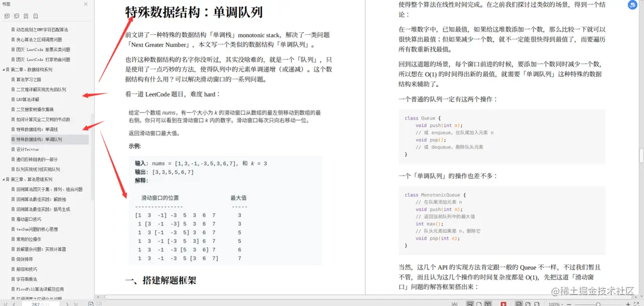
Task: Open bookmark 二叉搜索树操作集锦
Action: coord(35,110)
